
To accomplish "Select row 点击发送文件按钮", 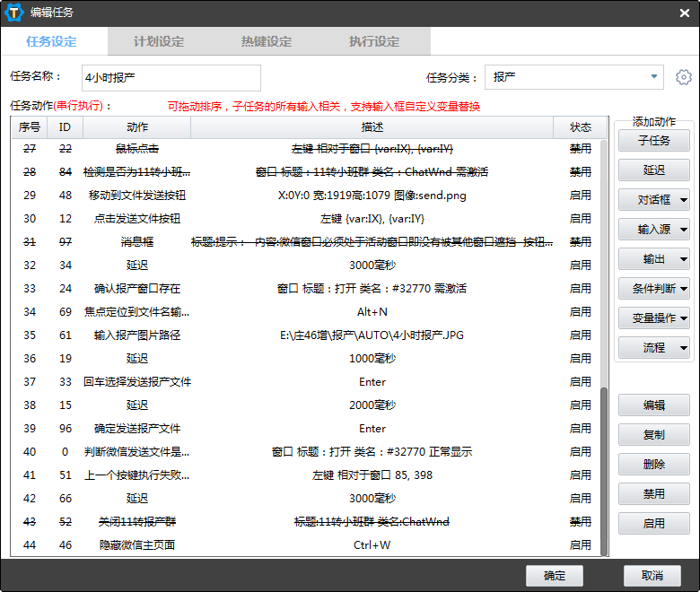I will tap(306, 219).
